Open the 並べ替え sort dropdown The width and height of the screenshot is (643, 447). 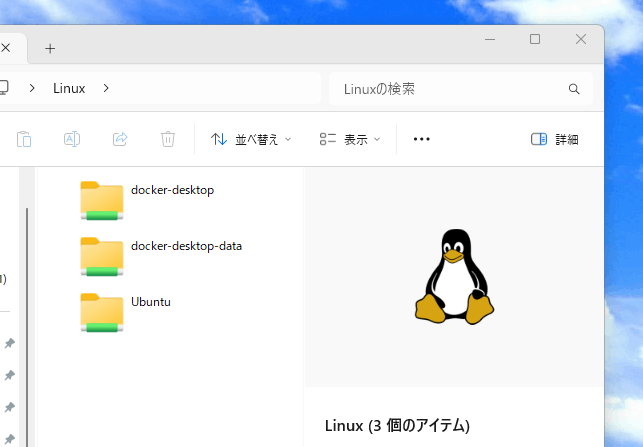tap(251, 139)
